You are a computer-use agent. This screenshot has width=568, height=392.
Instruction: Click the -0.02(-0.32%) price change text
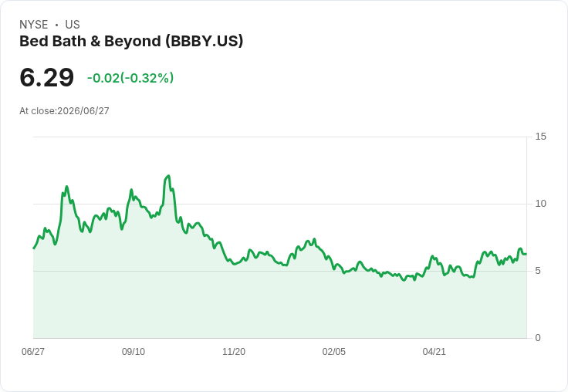pyautogui.click(x=130, y=78)
